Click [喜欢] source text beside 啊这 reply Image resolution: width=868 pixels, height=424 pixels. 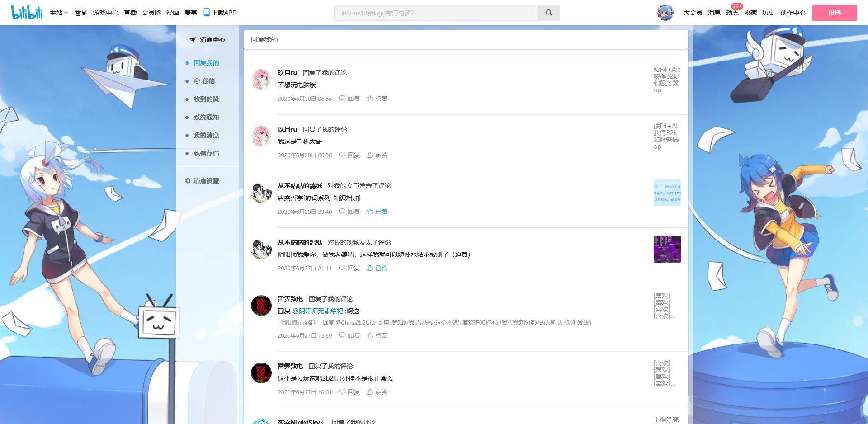click(665, 306)
